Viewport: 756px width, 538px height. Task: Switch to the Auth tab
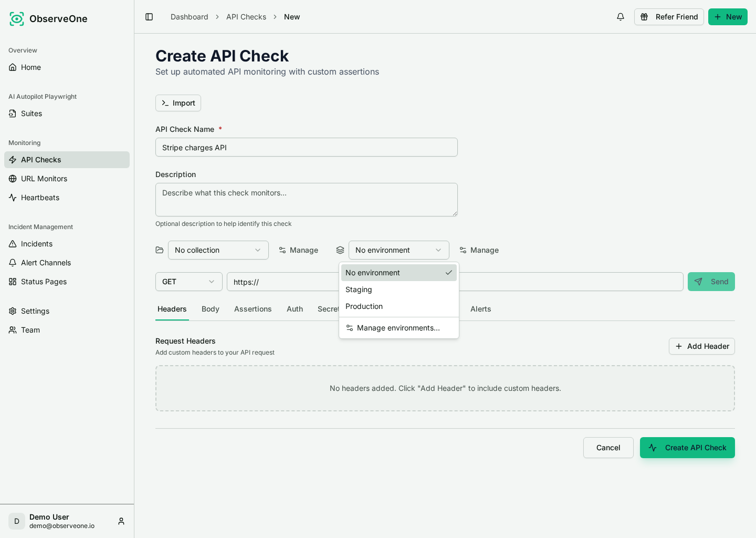tap(295, 309)
